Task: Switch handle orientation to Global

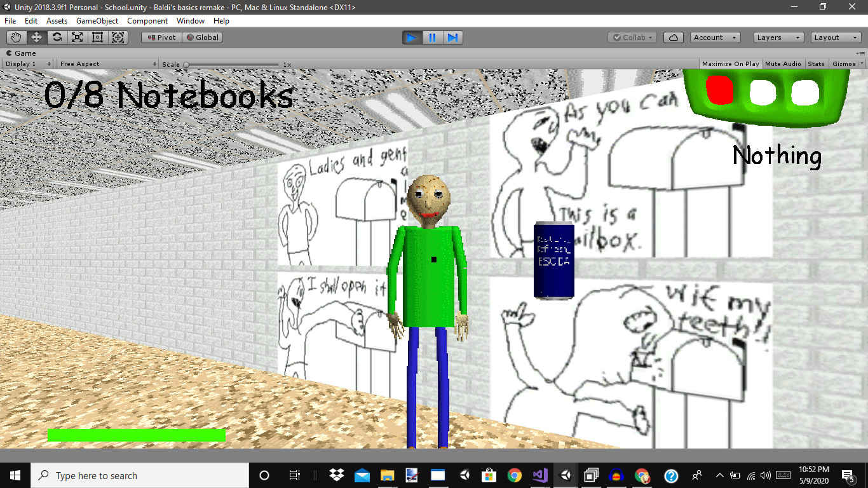Action: (x=202, y=37)
